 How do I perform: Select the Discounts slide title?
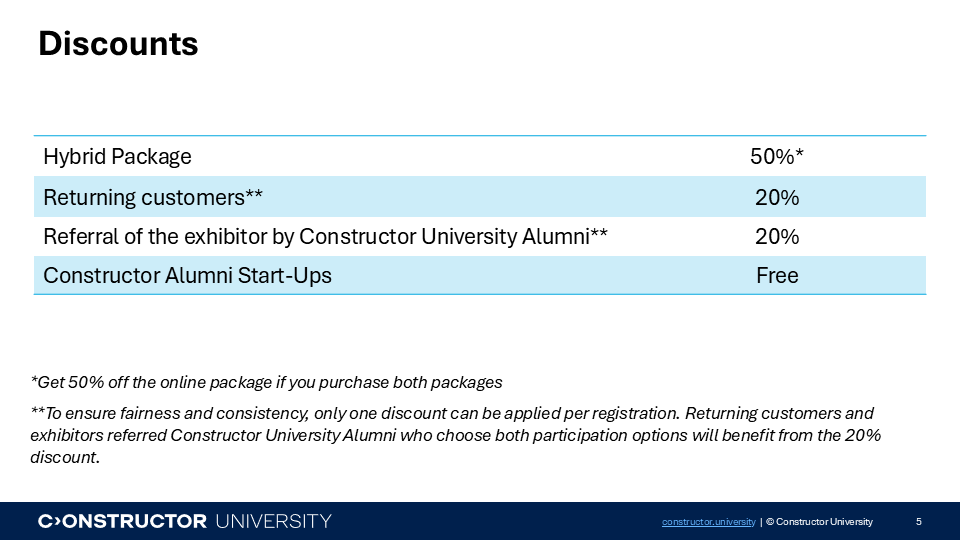tap(118, 44)
